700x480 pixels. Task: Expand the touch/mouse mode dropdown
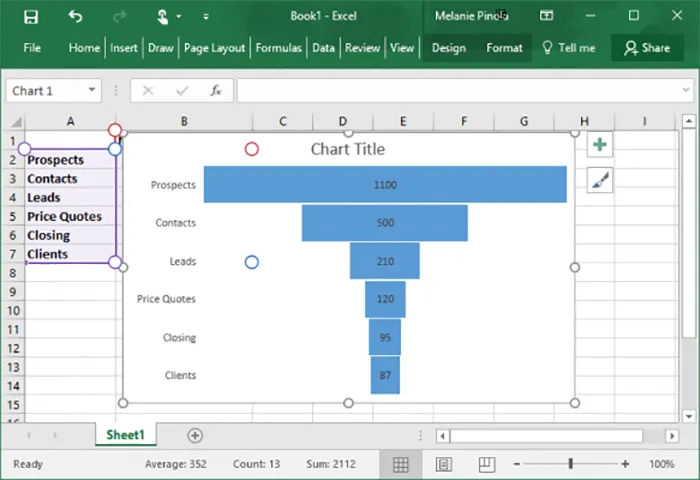pyautogui.click(x=179, y=17)
